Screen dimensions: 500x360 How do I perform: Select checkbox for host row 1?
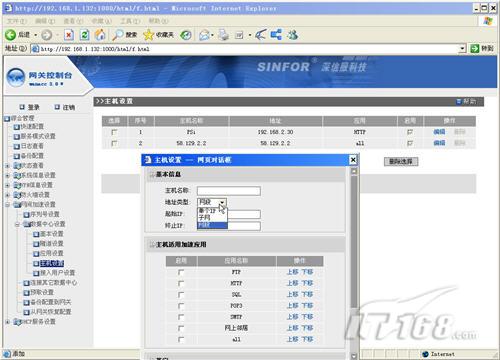114,132
